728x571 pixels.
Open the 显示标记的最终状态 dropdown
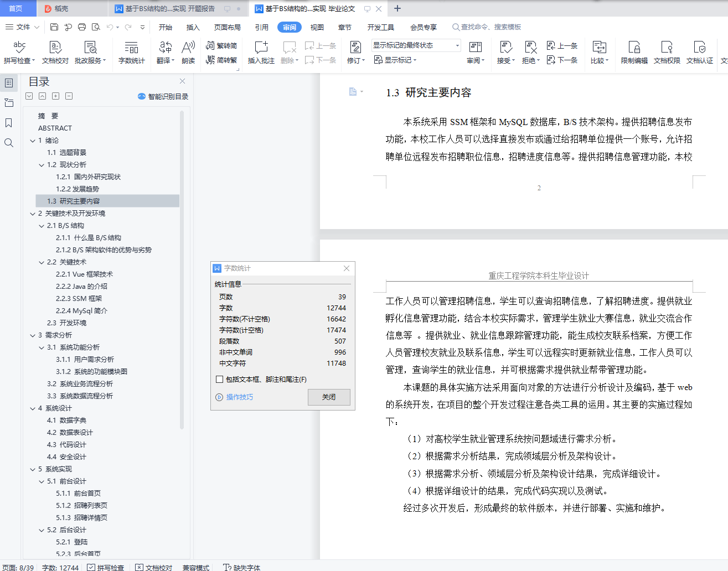(416, 45)
